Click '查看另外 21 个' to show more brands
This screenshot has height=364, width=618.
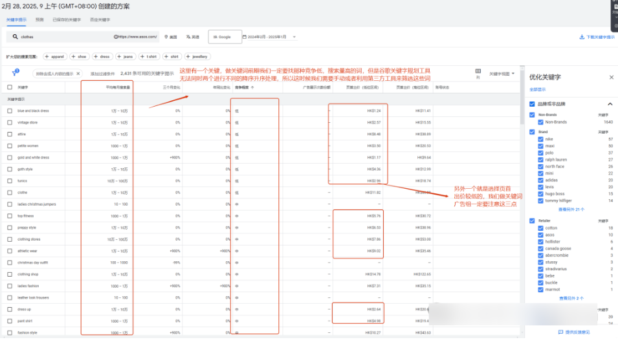click(571, 209)
